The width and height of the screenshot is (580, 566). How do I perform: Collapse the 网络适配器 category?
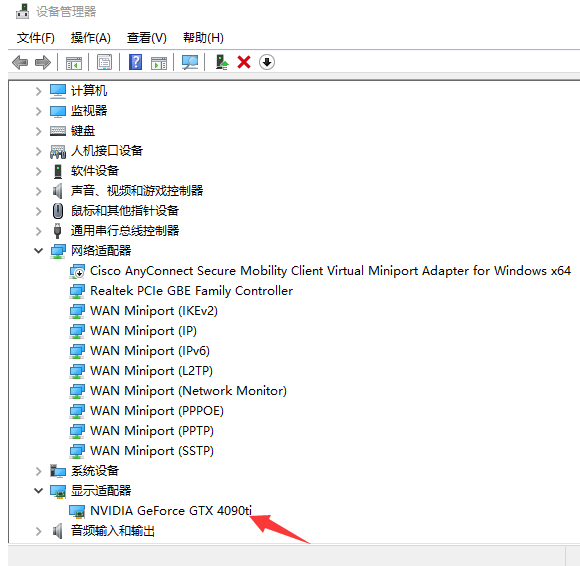[x=38, y=251]
